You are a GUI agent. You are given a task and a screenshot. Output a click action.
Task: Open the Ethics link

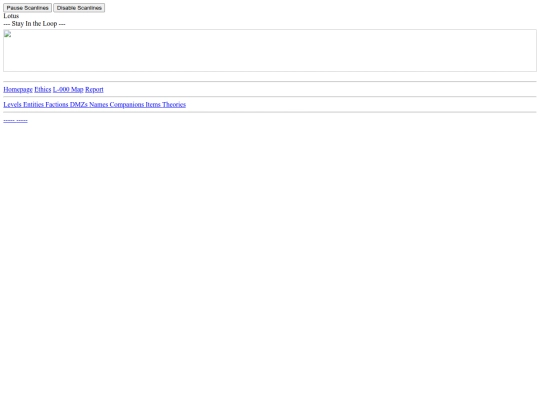(x=43, y=90)
